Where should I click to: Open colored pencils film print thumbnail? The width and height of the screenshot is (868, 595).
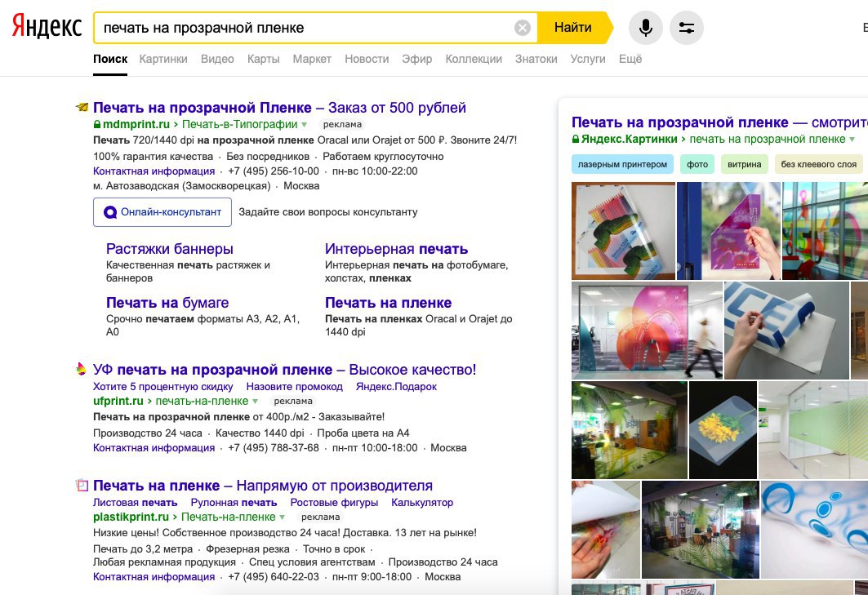[623, 231]
